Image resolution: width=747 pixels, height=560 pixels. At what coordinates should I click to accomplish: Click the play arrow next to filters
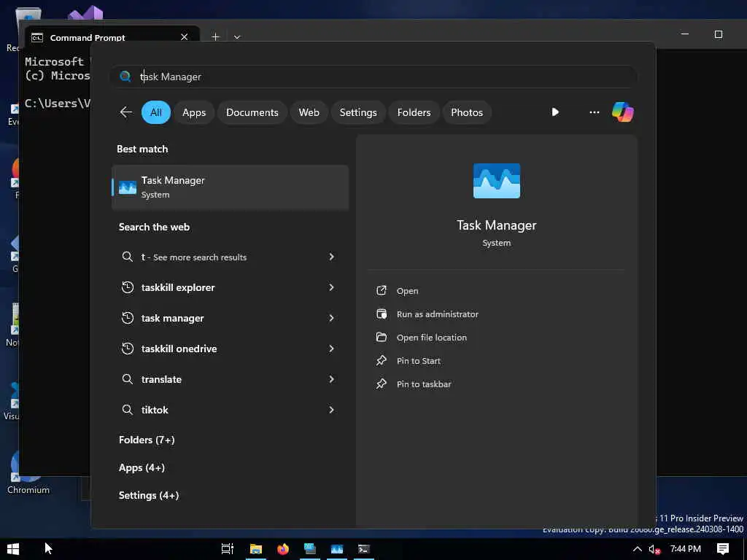[555, 112]
